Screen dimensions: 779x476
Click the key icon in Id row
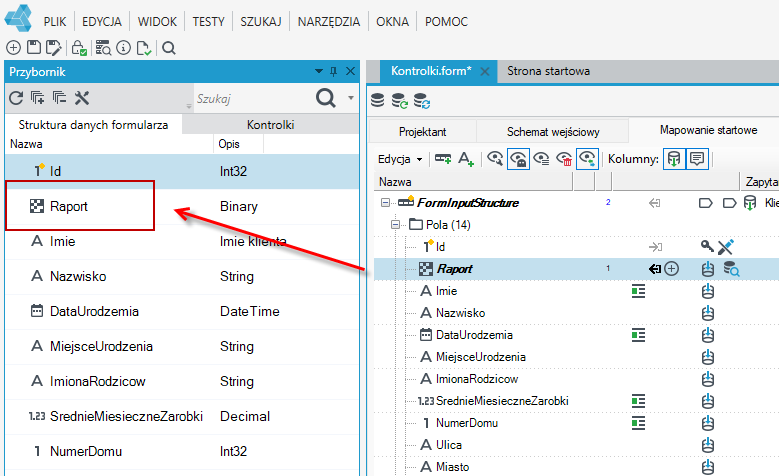(x=707, y=246)
